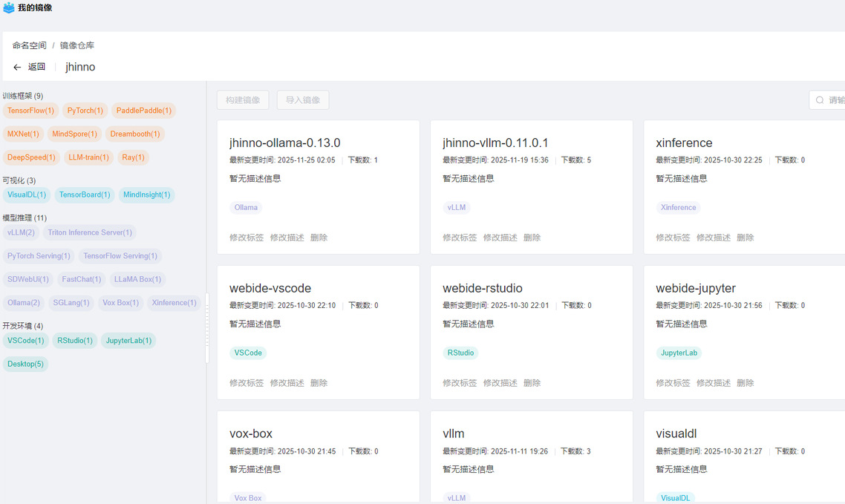Viewport: 845px width, 504px height.
Task: Focus the image search input field
Action: [835, 100]
